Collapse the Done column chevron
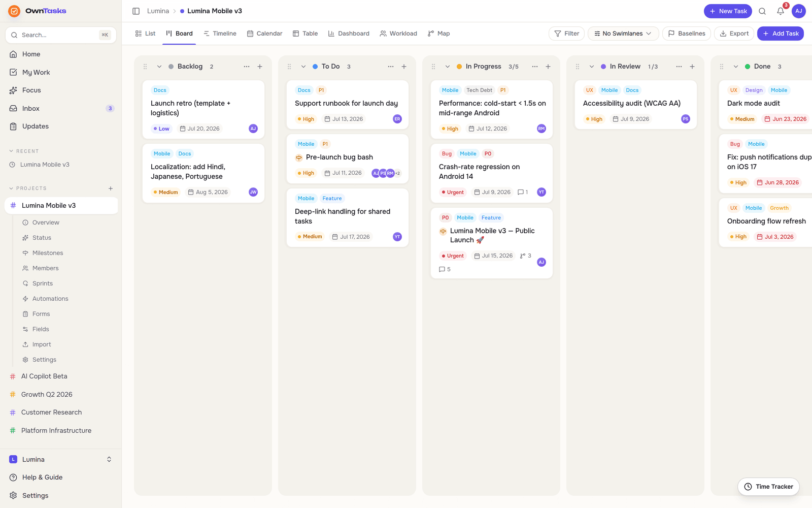The image size is (812, 508). coord(736,67)
